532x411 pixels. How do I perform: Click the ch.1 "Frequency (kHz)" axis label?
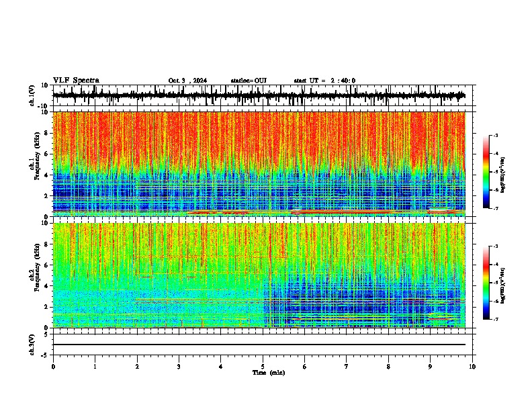tap(37, 156)
